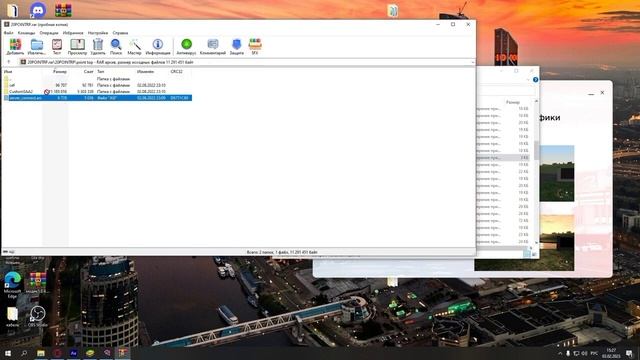This screenshot has width=640, height=360.
Task: Run the Антивирус (Virus scan) green icon
Action: tap(186, 47)
